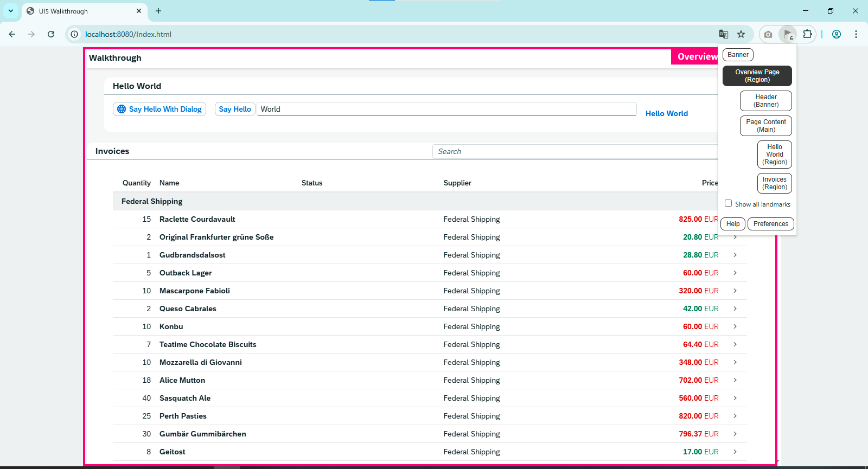Screen dimensions: 868x469
Task: Open details arrow for Teatime Chocolate Biscuits
Action: [x=735, y=344]
